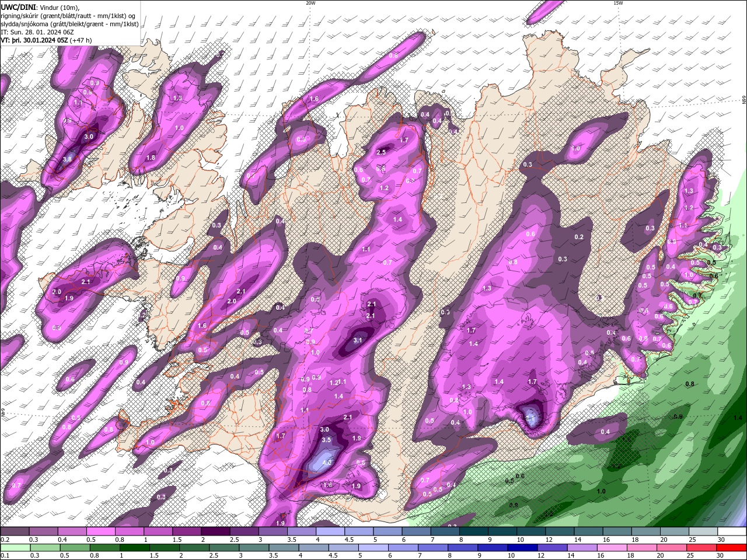Image resolution: width=747 pixels, height=560 pixels.
Task: Click the '3.1' precipitation value on the map
Action: (358, 340)
